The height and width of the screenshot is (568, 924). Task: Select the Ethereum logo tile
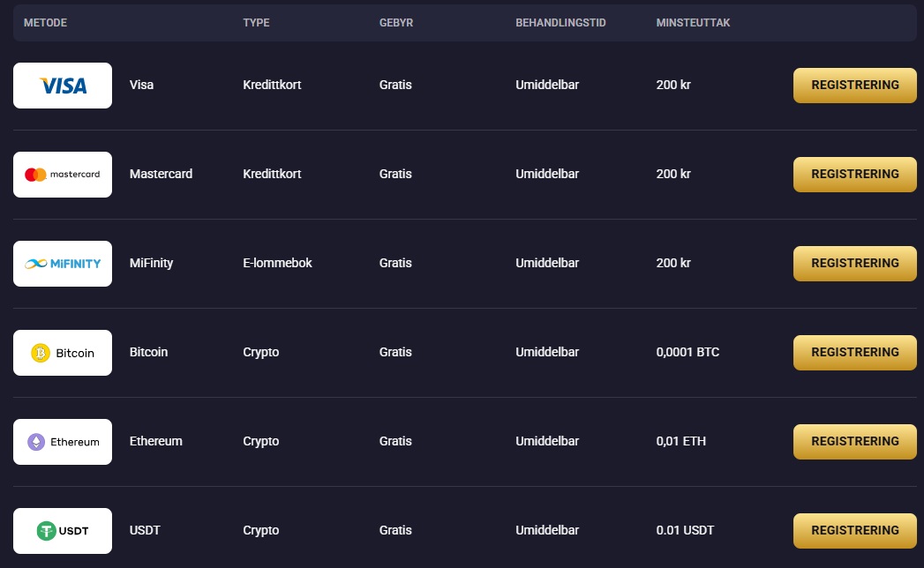tap(63, 441)
